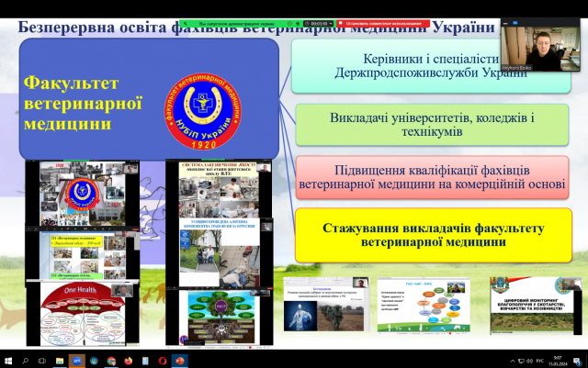Click the yellow Стажування викладачів факультету box
This screenshot has width=588, height=368.
(x=432, y=235)
